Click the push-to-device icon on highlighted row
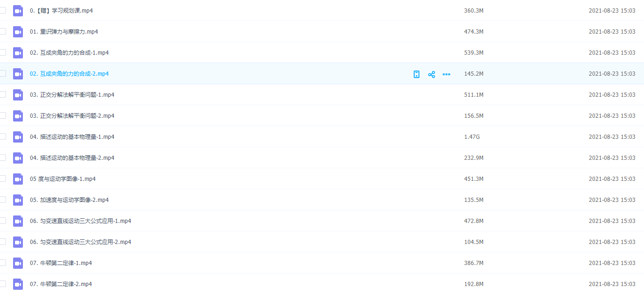The width and height of the screenshot is (644, 294). [417, 74]
